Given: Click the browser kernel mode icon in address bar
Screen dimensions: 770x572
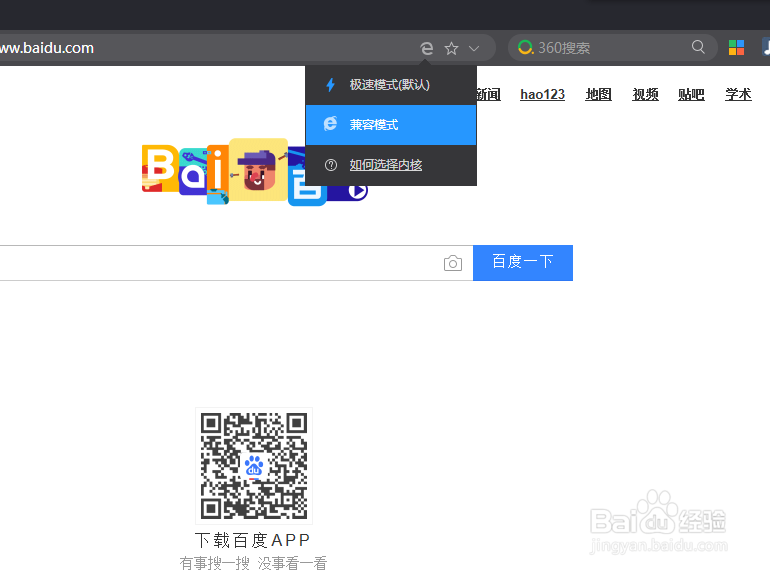Looking at the screenshot, I should pos(427,48).
